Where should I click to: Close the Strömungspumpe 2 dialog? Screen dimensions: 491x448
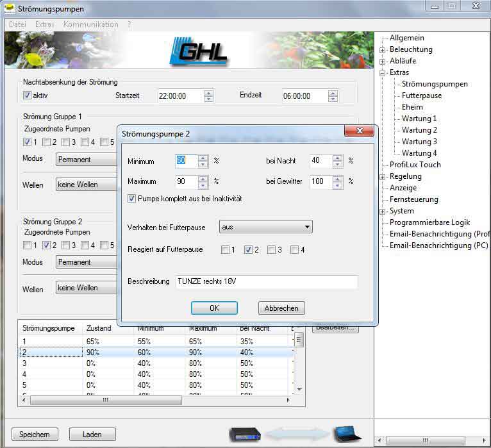tap(359, 131)
